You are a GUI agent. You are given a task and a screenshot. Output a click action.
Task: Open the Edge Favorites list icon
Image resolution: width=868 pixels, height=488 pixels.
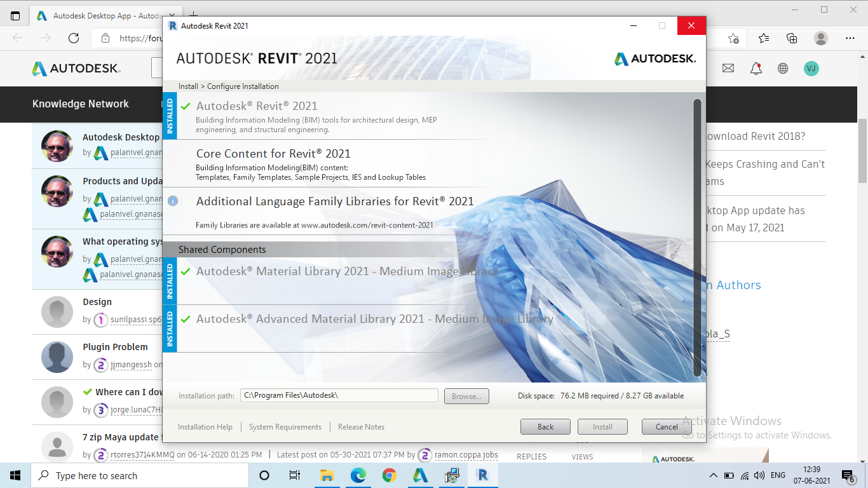[x=764, y=38]
